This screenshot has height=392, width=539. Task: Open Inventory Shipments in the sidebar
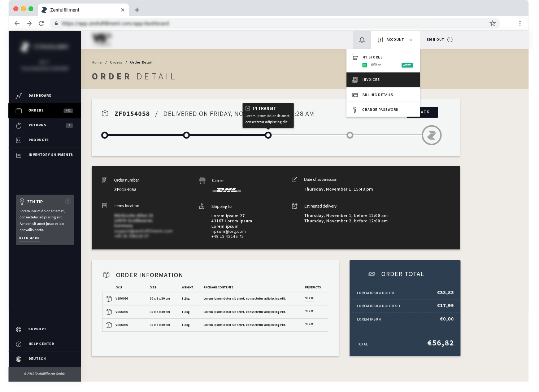click(x=51, y=155)
